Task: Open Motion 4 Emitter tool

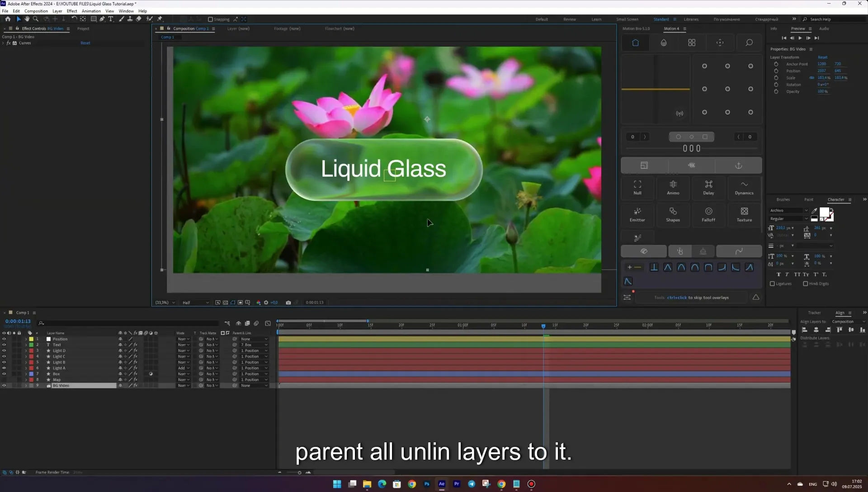Action: 637,214
